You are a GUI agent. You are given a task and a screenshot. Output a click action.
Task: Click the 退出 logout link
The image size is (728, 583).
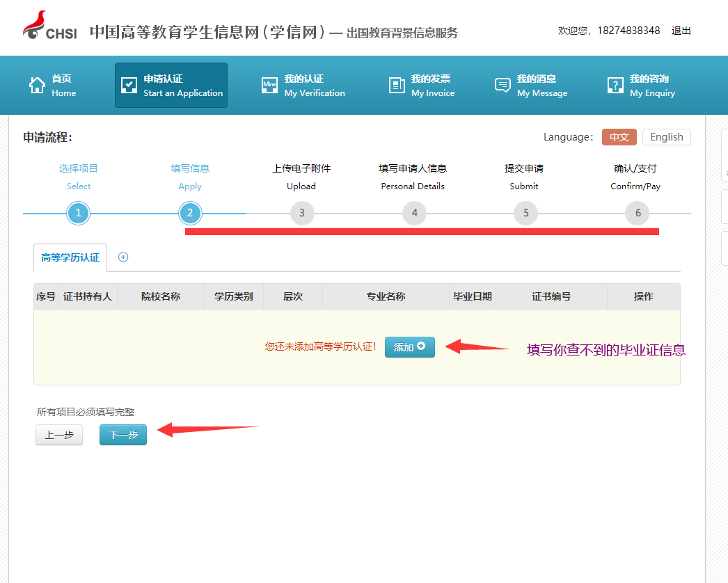[x=681, y=31]
